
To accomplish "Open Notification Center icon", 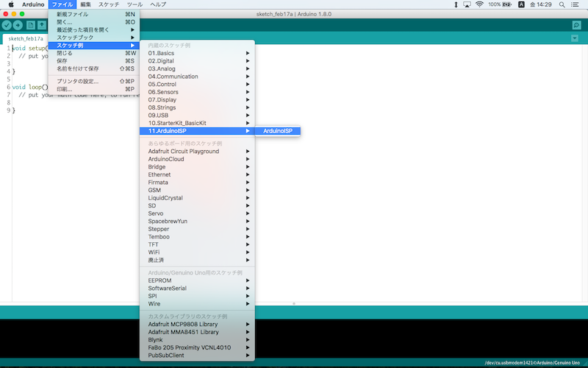I will tap(575, 4).
